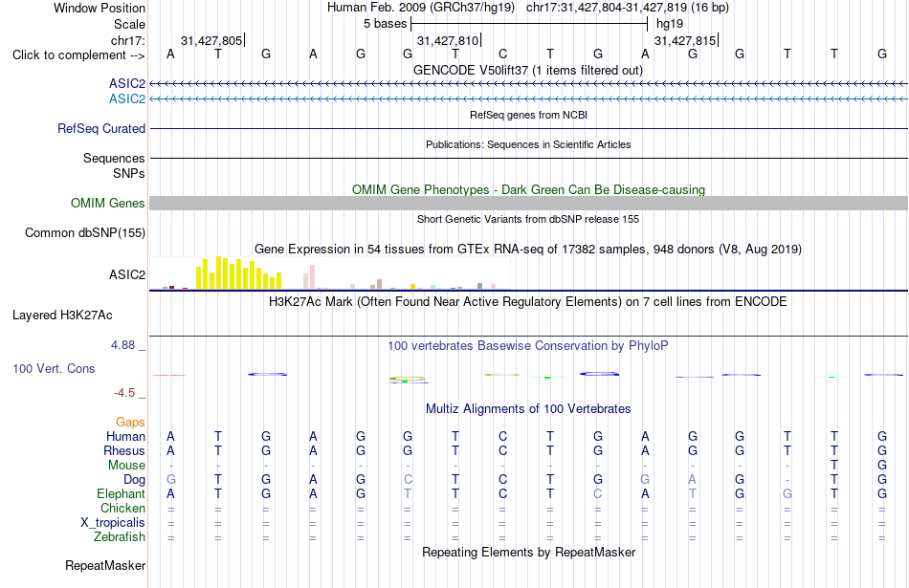
Task: Click the Window Position track label
Action: click(100, 8)
